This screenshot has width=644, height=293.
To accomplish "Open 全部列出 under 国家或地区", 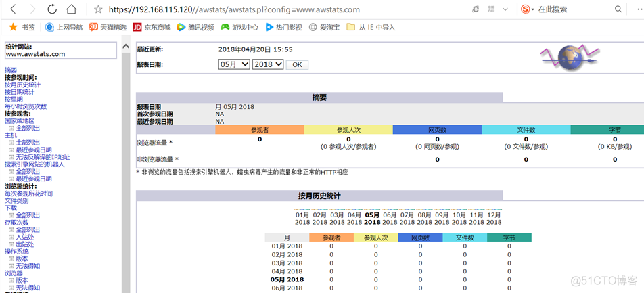I will pos(28,128).
